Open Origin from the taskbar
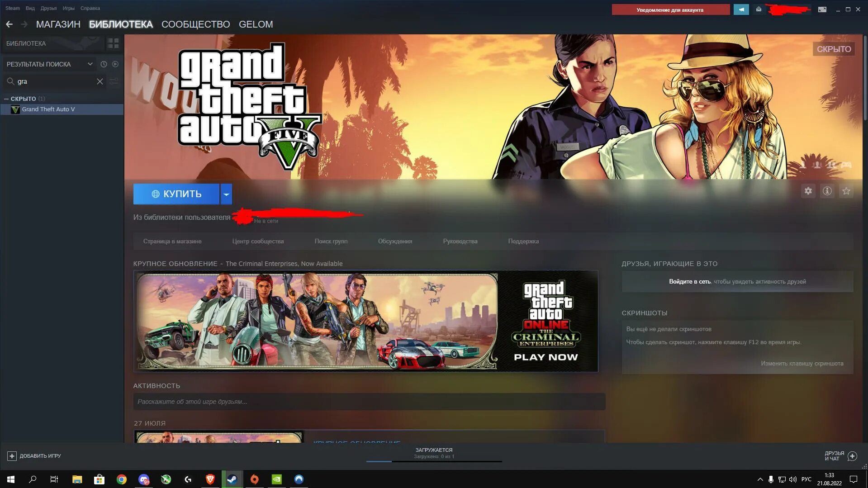 (255, 479)
